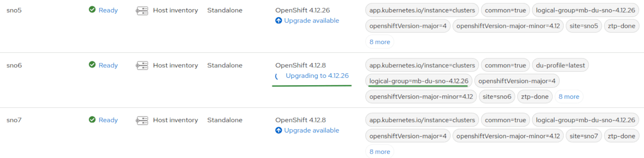Expand the "8 more" labels for sno6
Viewport: 644px width, 158px height.
pyautogui.click(x=569, y=97)
